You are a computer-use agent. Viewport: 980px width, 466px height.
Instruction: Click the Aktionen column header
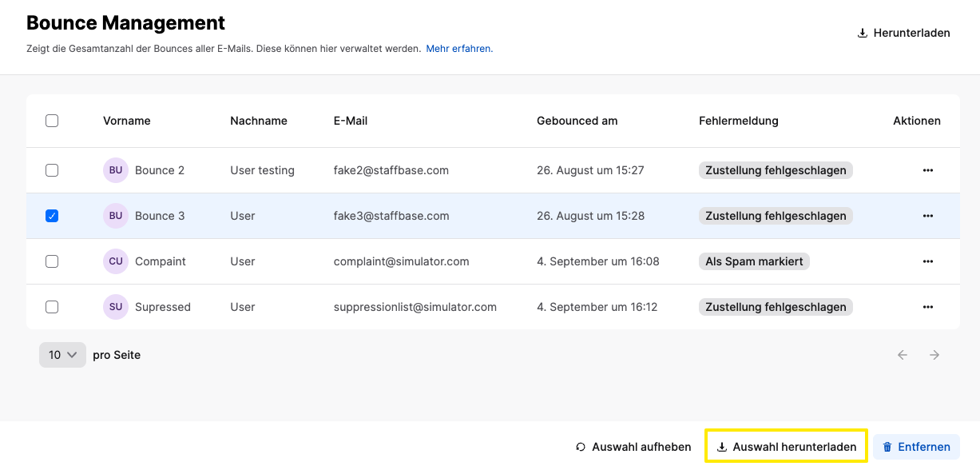[917, 121]
